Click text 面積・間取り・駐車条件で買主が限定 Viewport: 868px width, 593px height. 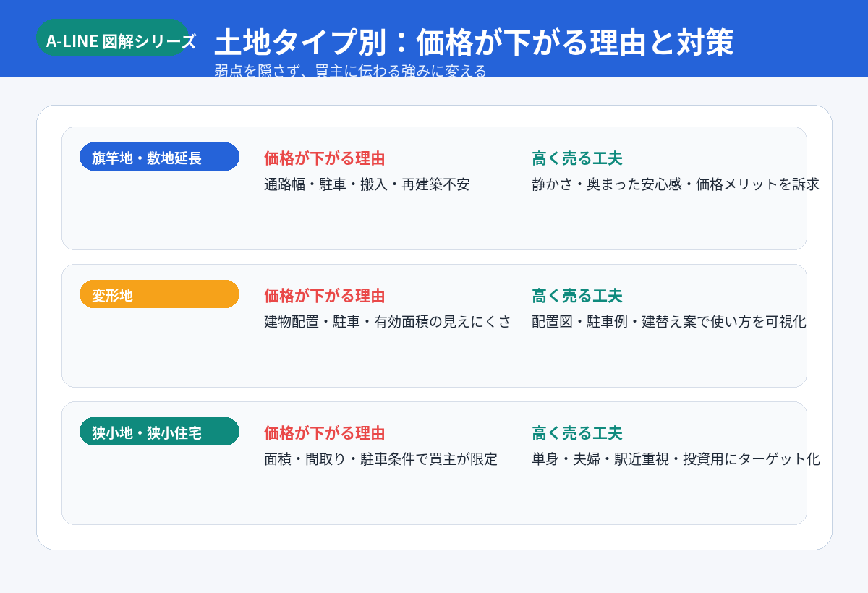tap(380, 459)
